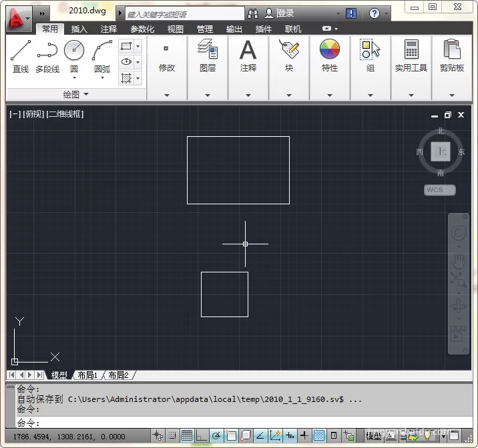Toggle Transparency display in status bar
Screen dimensions: 478x448
[319, 435]
